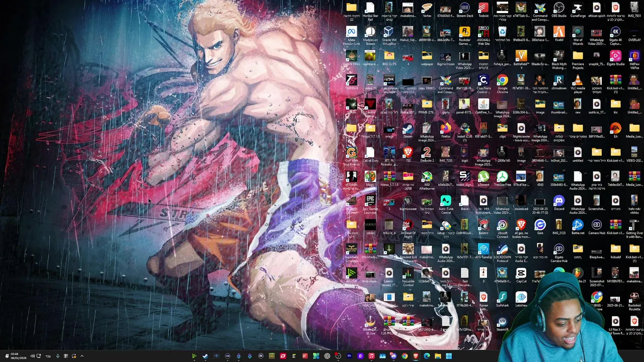Open At Dead Of Night icon
Screen dimensions: 644x362
point(408,229)
